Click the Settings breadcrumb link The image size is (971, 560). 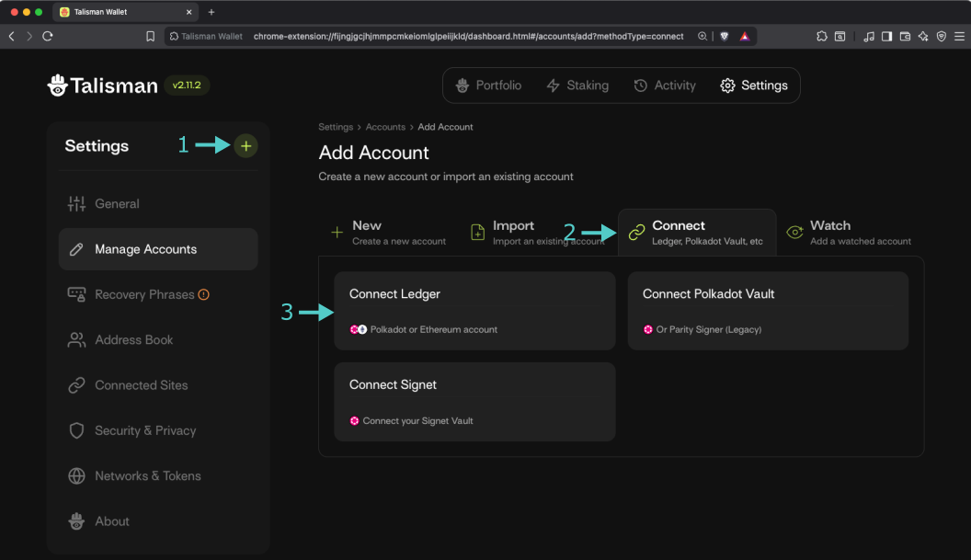(336, 127)
